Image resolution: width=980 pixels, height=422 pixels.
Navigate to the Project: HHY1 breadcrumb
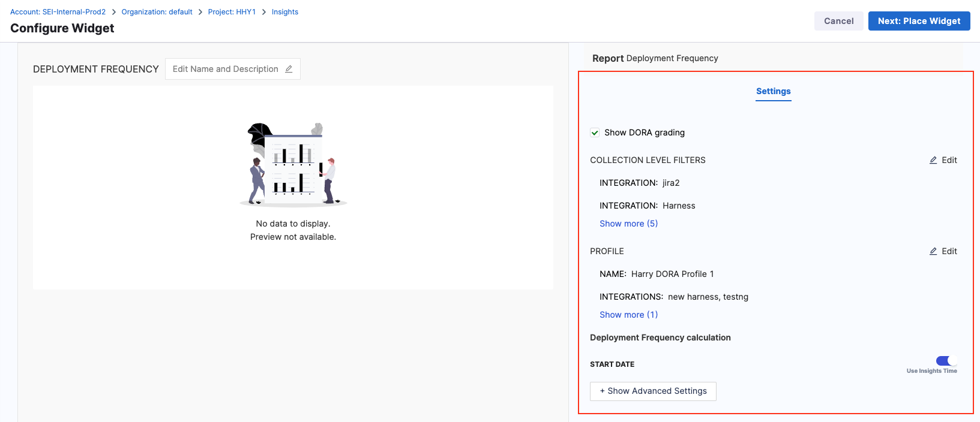(232, 12)
